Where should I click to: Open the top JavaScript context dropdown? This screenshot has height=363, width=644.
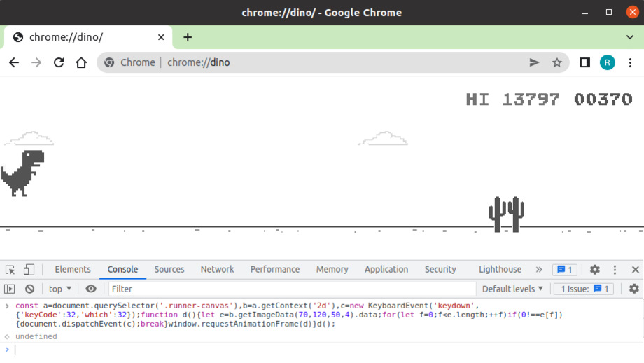(x=60, y=289)
